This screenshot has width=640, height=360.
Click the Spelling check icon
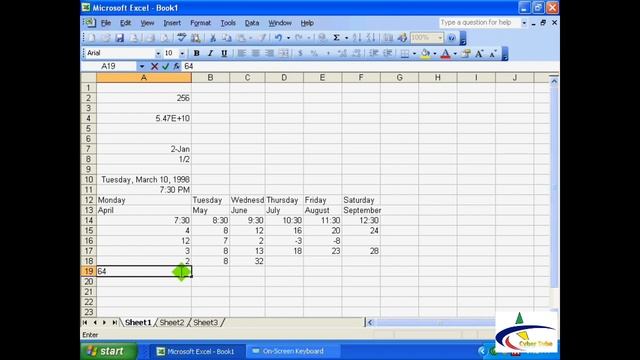182,38
